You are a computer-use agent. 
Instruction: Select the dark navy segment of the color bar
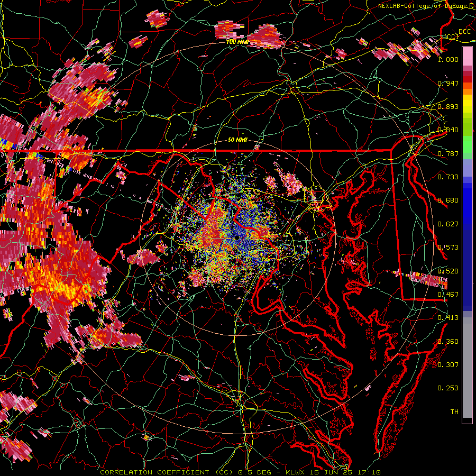tap(467, 270)
